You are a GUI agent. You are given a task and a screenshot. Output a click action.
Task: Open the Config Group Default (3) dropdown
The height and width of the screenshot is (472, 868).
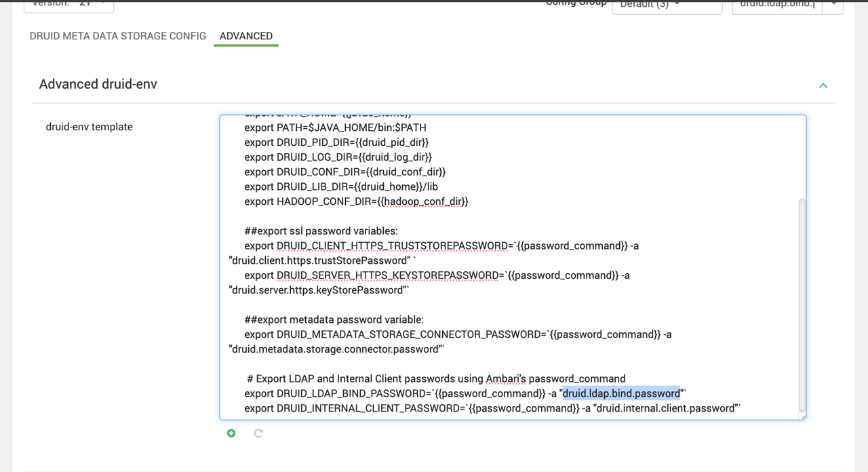(667, 5)
